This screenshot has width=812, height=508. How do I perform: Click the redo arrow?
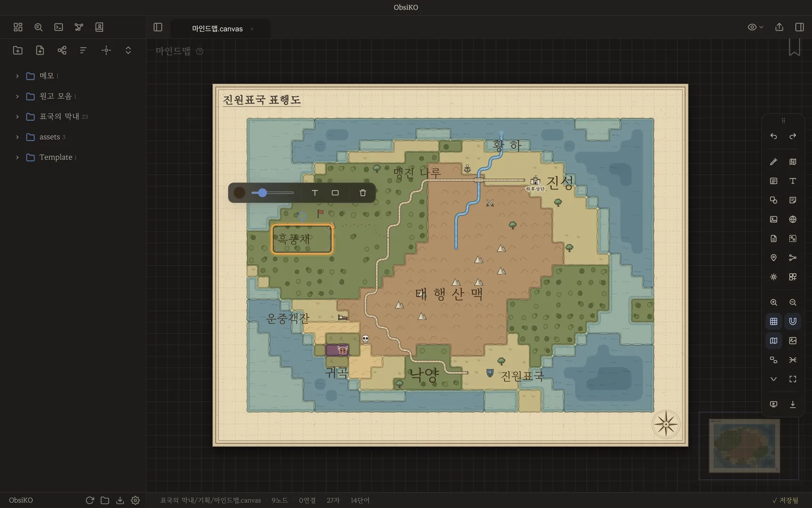793,136
